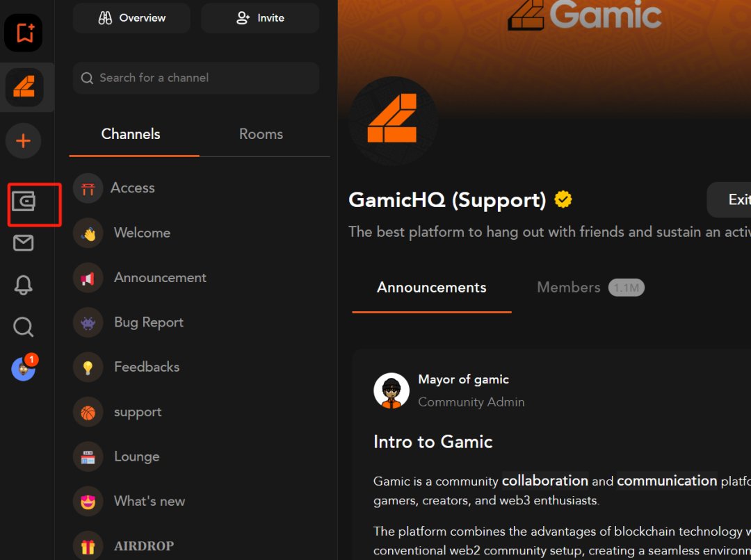
Task: Open user profile avatar with notification badge
Action: click(24, 368)
